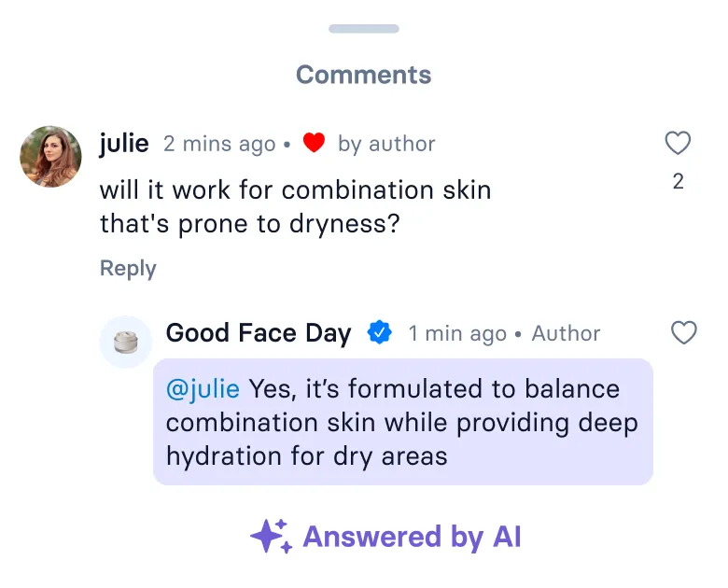Image resolution: width=728 pixels, height=588 pixels.
Task: Click the julie username
Action: [x=124, y=143]
